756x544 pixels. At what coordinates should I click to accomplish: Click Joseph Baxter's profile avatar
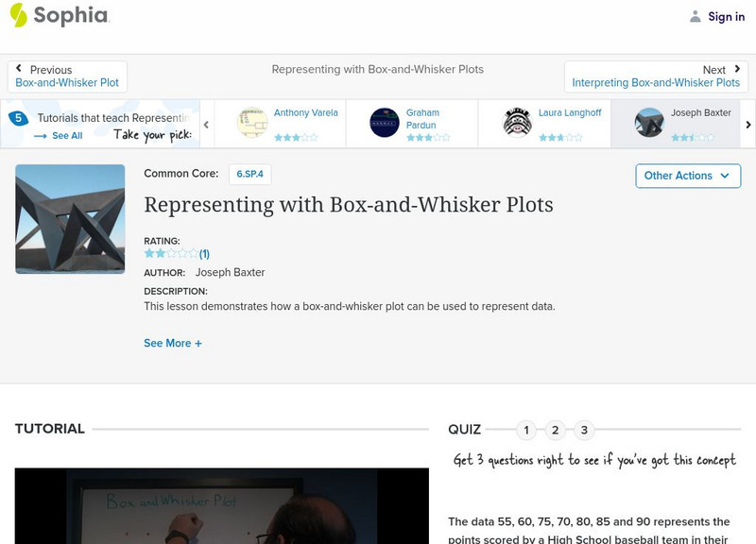click(648, 121)
